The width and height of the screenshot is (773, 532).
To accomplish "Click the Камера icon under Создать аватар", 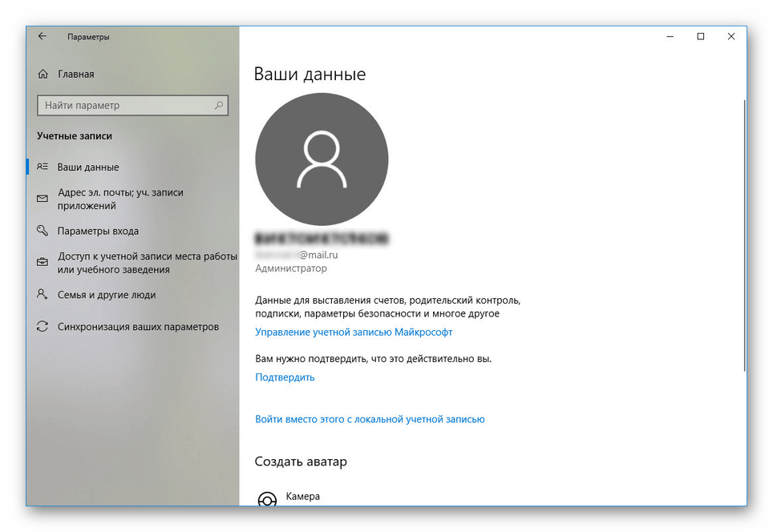I will pos(267,499).
